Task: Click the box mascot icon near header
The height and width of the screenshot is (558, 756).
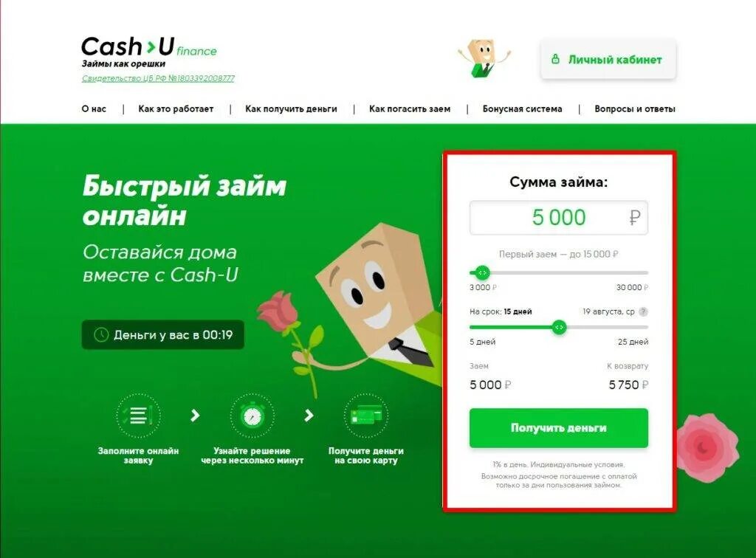Action: click(x=484, y=59)
